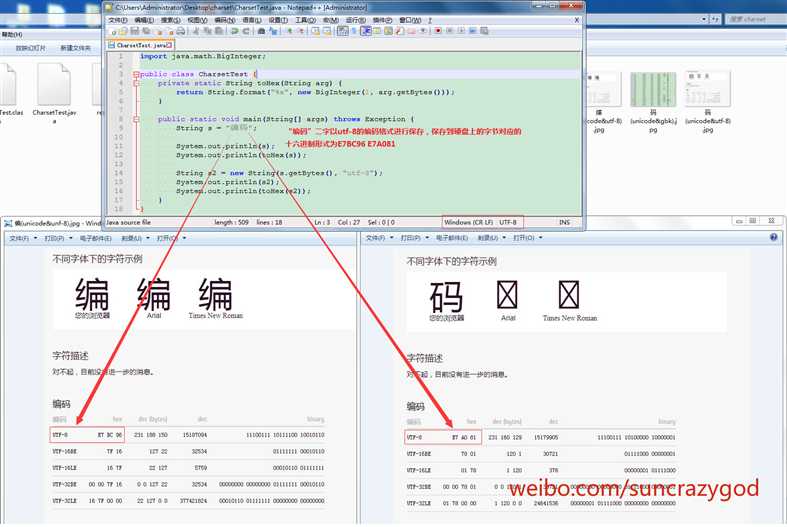Click UTF-8 encoding in Notepad++ status bar
787x527 pixels.
point(508,222)
